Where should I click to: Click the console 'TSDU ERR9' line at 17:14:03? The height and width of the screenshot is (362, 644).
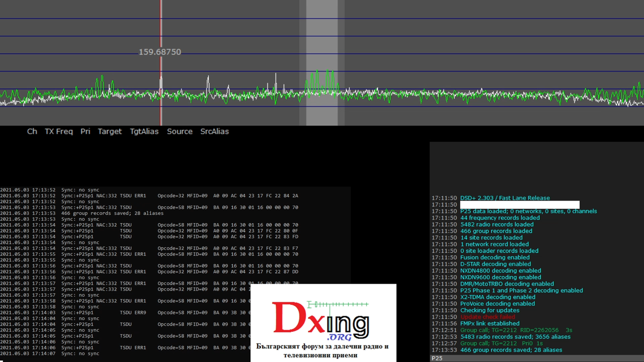point(125,313)
